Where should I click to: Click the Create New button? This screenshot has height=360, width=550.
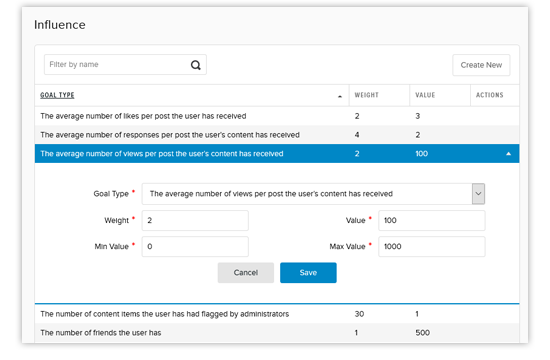(481, 65)
